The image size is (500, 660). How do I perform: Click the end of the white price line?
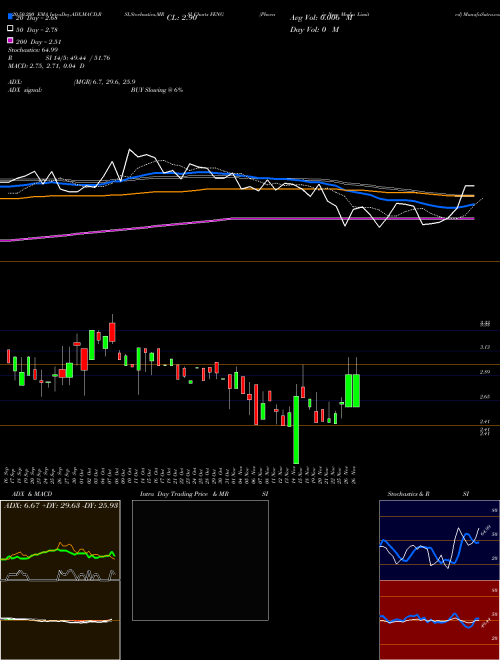click(x=473, y=186)
